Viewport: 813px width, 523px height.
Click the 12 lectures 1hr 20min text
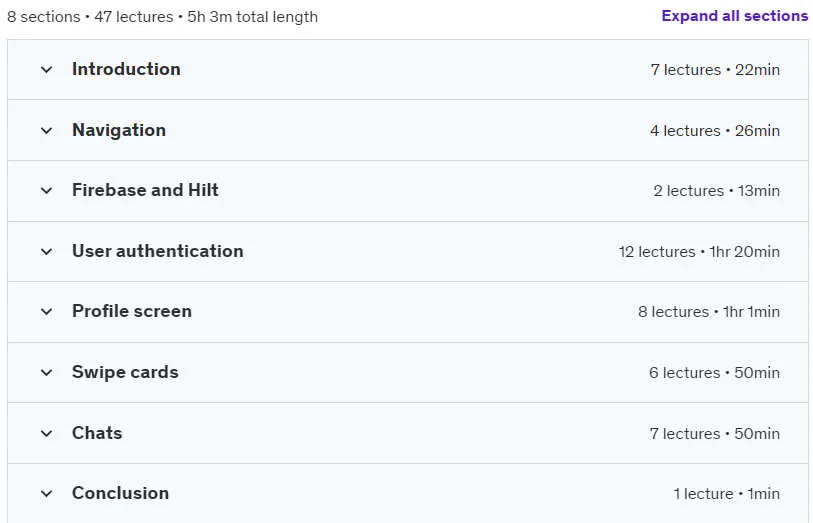click(699, 252)
